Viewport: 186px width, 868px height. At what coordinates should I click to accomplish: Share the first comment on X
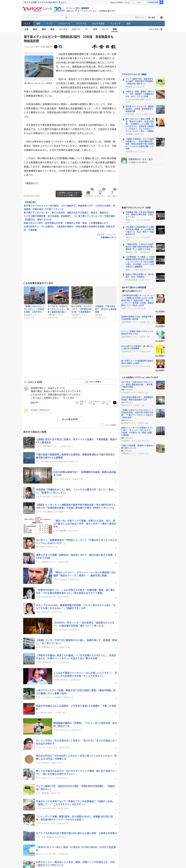pos(115,403)
